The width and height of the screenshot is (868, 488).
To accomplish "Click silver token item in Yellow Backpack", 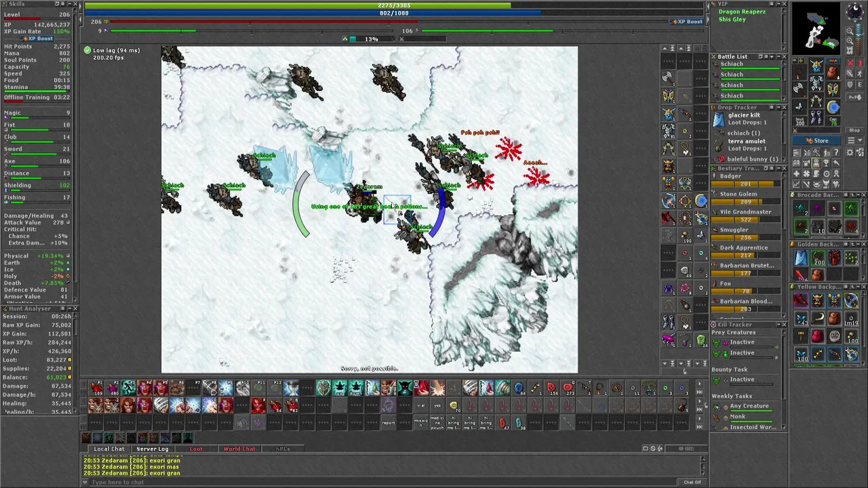I will 835,336.
